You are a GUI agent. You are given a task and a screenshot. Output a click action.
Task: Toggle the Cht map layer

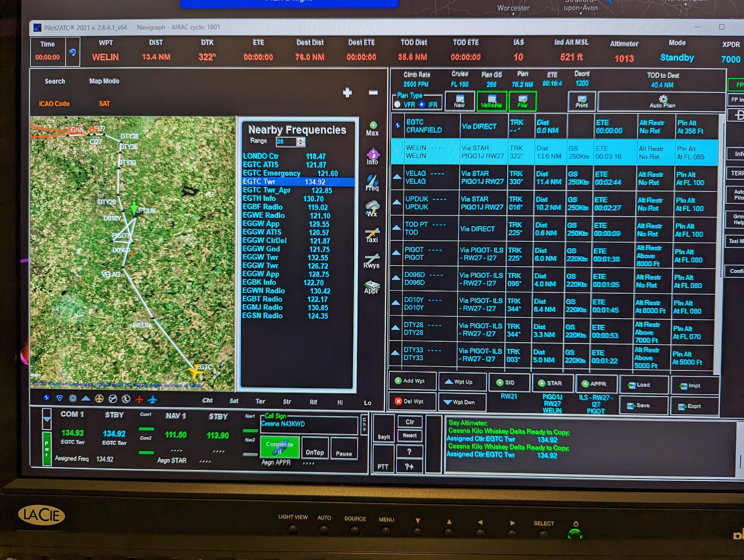coord(208,400)
